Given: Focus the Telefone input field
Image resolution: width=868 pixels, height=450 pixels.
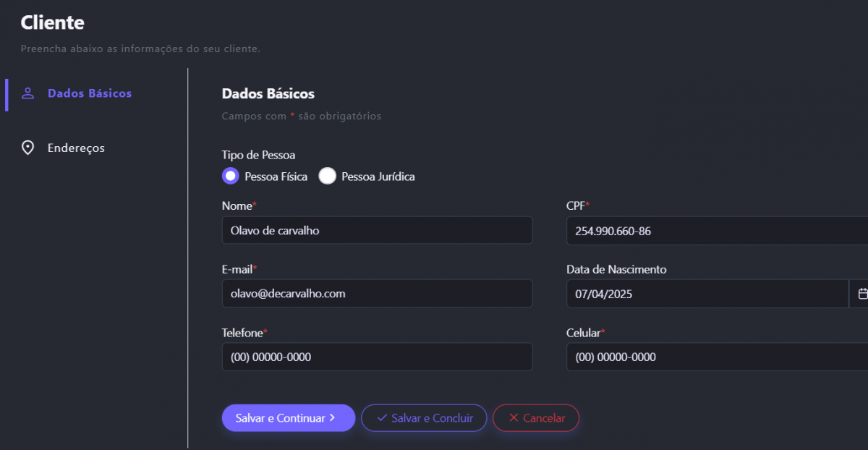Looking at the screenshot, I should pos(377,357).
